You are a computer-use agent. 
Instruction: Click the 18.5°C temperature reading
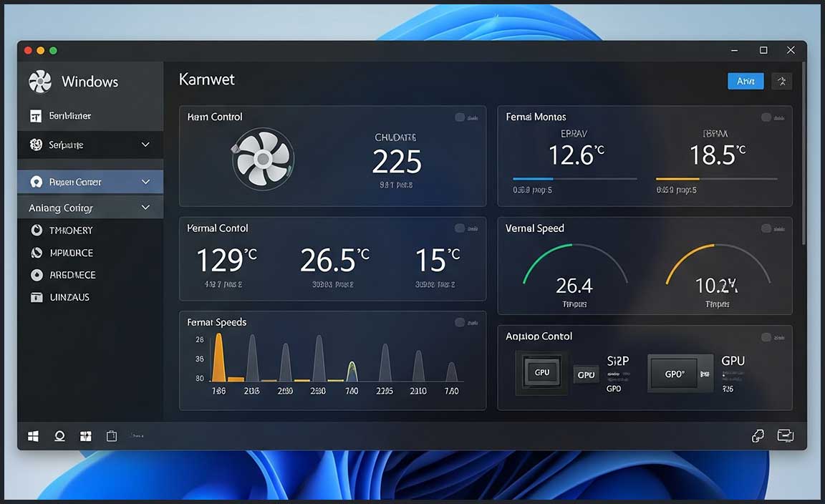coord(718,155)
